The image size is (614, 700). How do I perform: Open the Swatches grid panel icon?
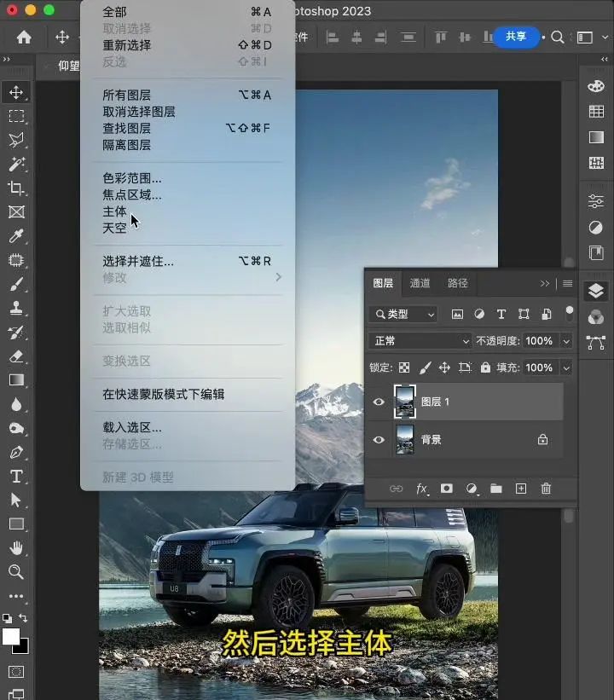596,112
